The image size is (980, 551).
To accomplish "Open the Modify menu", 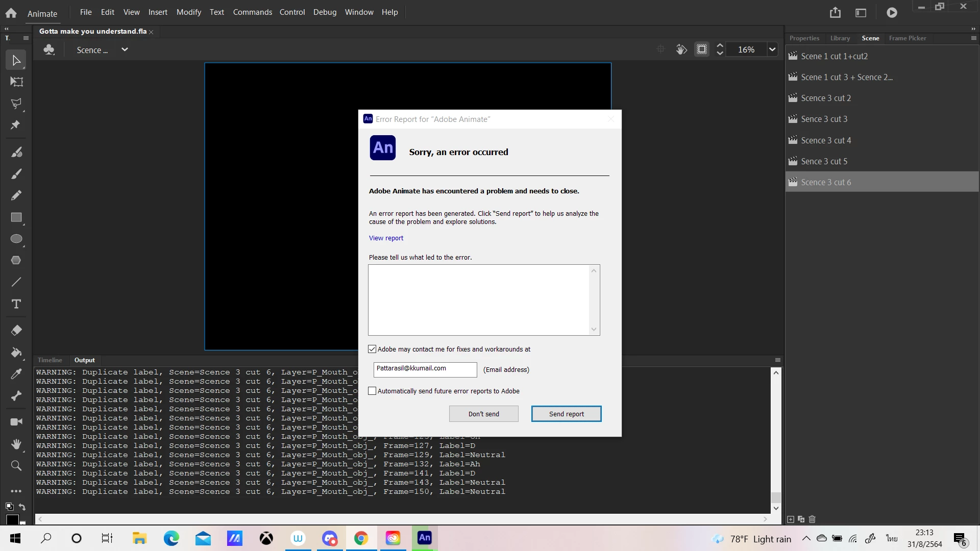I will click(188, 12).
